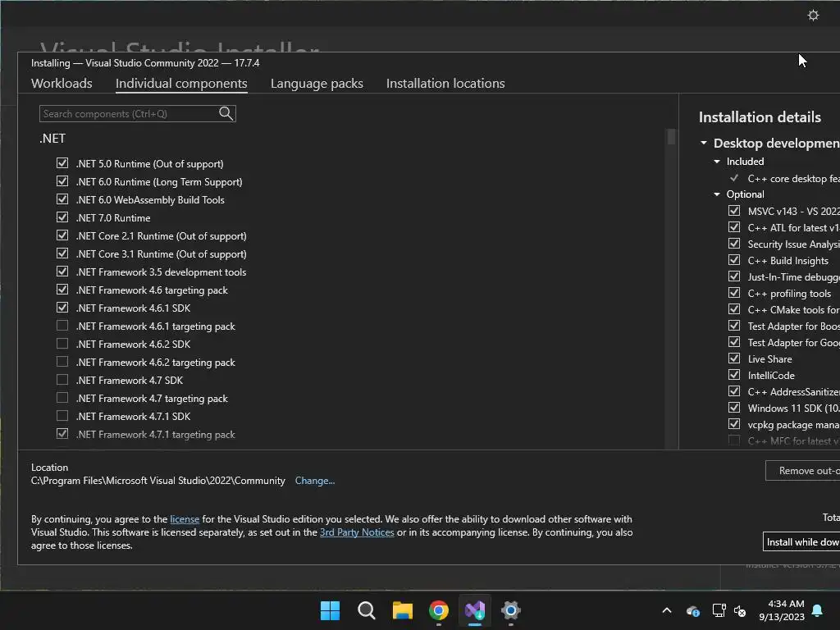The width and height of the screenshot is (840, 630).
Task: Open taskbar Search
Action: click(367, 610)
